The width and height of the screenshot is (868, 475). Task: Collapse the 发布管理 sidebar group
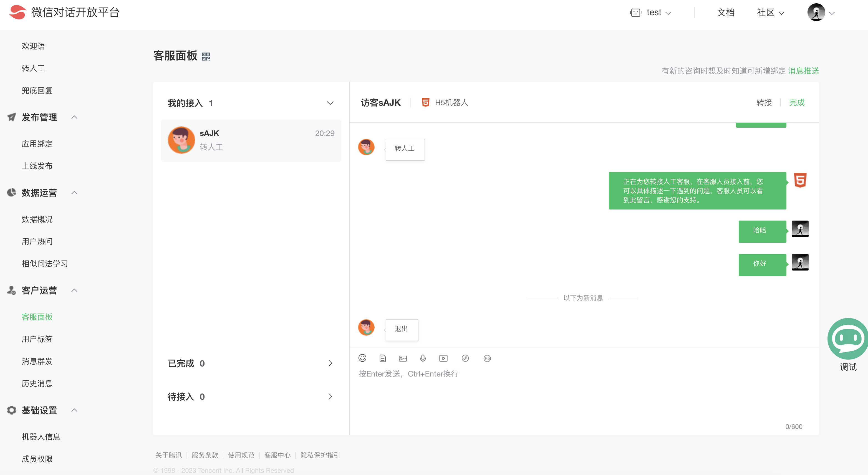[74, 117]
